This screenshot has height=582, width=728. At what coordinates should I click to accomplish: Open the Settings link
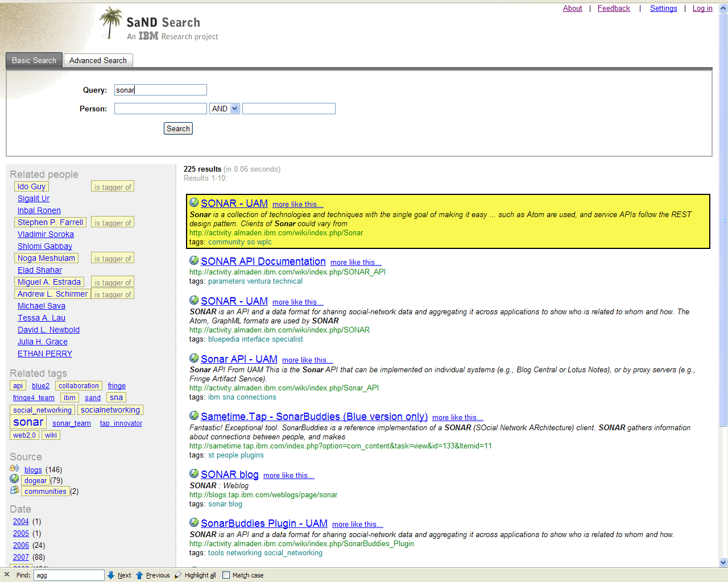(664, 9)
